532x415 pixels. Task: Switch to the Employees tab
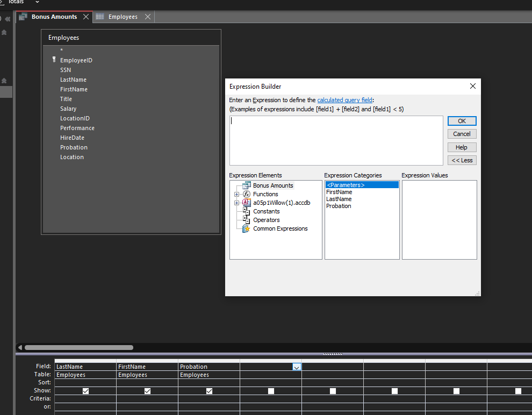[123, 17]
